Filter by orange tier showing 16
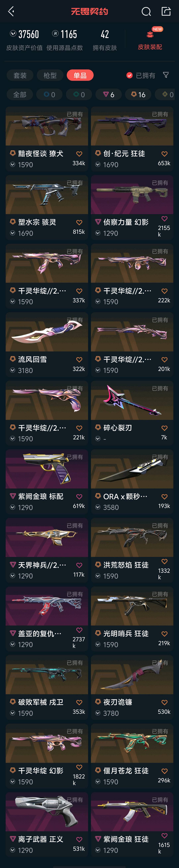179x868 pixels. tap(138, 95)
